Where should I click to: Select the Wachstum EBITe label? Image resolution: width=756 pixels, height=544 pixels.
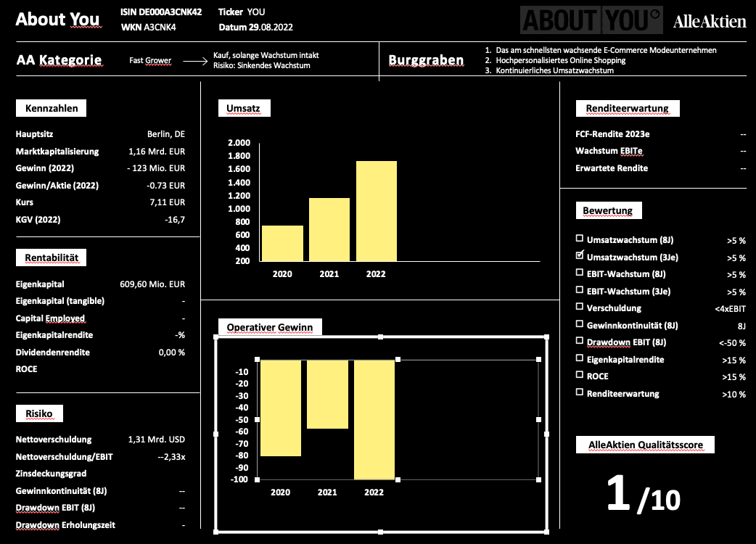click(x=609, y=151)
